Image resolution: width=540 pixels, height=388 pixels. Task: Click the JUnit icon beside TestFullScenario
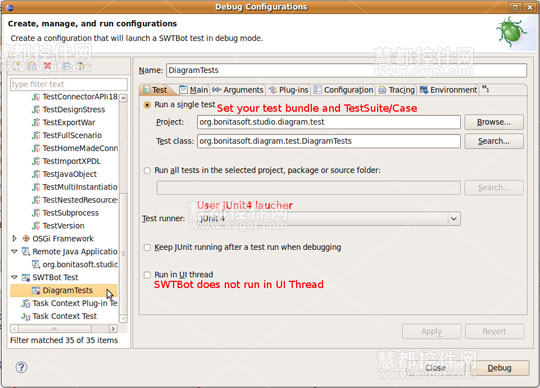(x=36, y=135)
